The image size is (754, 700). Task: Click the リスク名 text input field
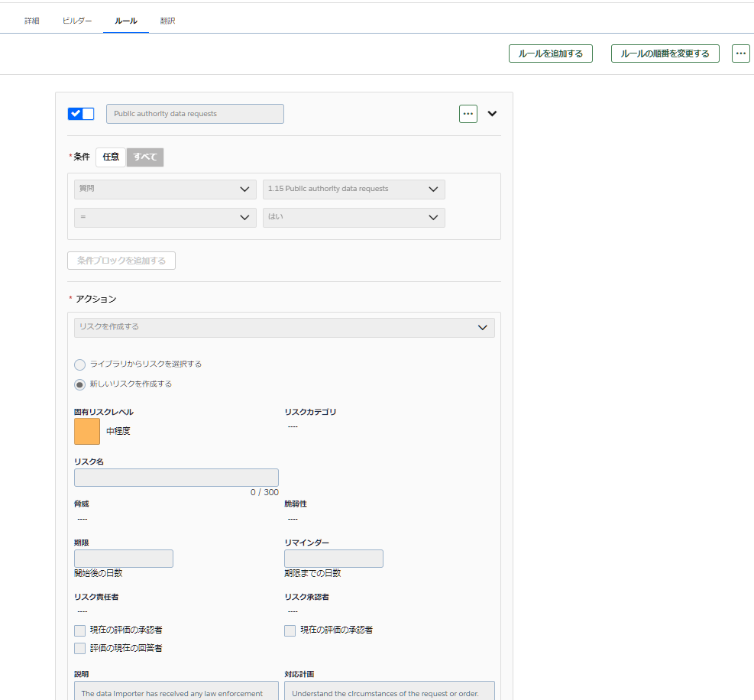point(176,478)
